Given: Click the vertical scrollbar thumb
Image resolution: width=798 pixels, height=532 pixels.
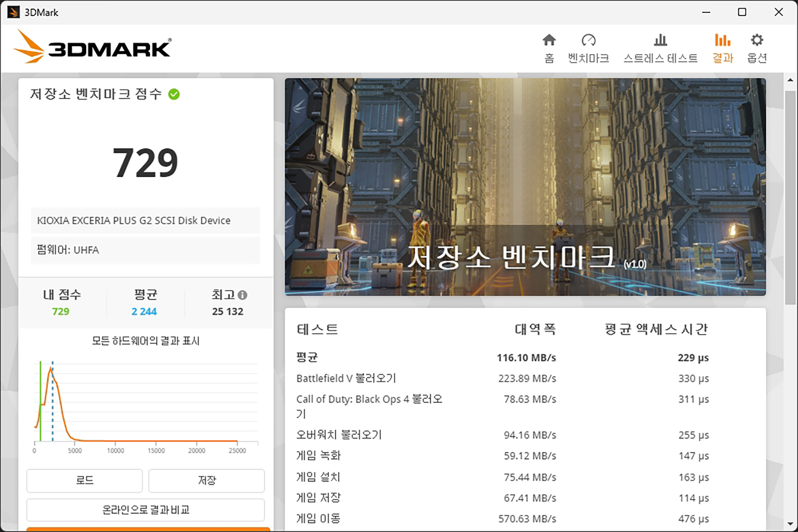Looking at the screenshot, I should tap(790, 197).
